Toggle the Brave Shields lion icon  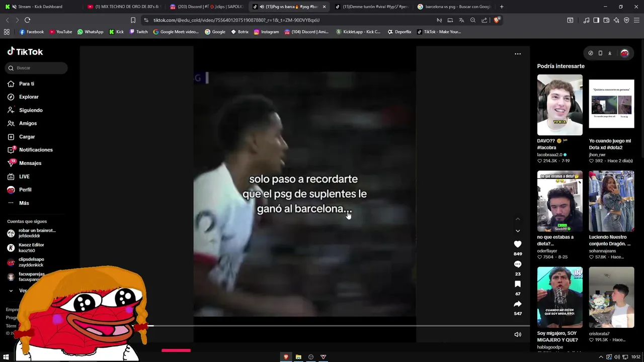tap(497, 20)
